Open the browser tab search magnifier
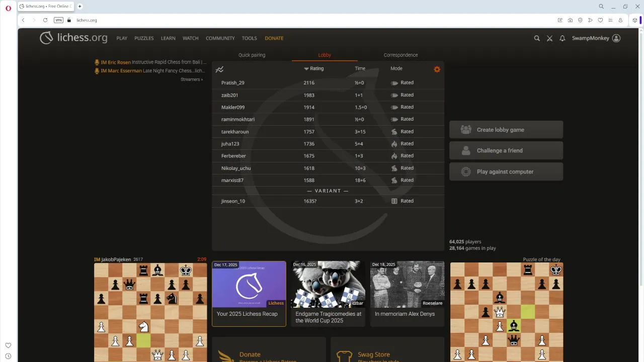 tap(601, 7)
